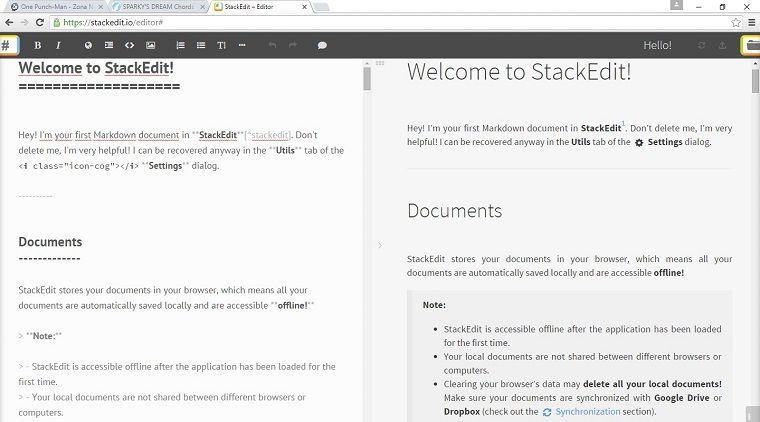Screen dimensions: 760x422
Task: Click the Welcome to StackEdit! preview title
Action: (x=519, y=72)
